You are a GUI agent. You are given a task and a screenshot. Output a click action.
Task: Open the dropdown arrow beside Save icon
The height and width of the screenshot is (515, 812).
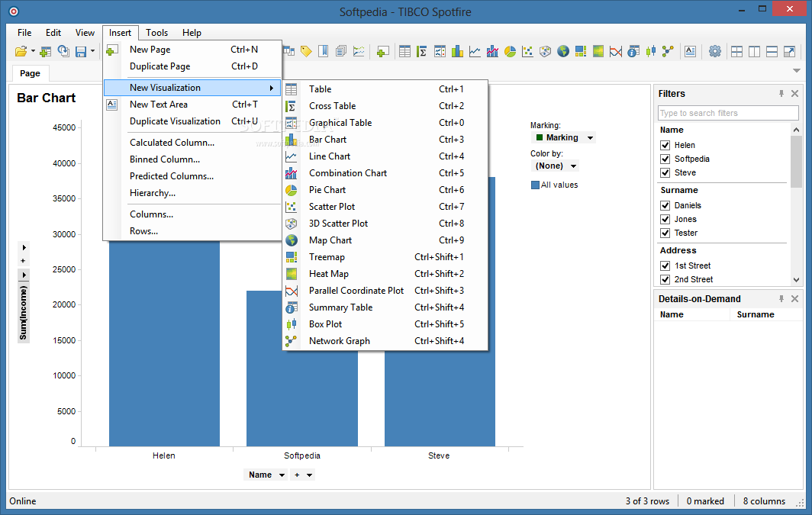tap(92, 51)
